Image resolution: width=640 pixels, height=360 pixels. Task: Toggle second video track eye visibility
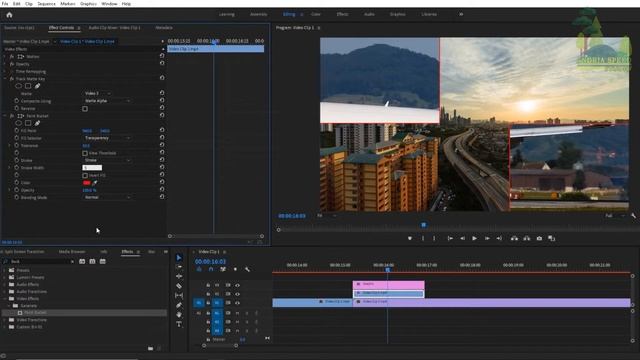237,294
